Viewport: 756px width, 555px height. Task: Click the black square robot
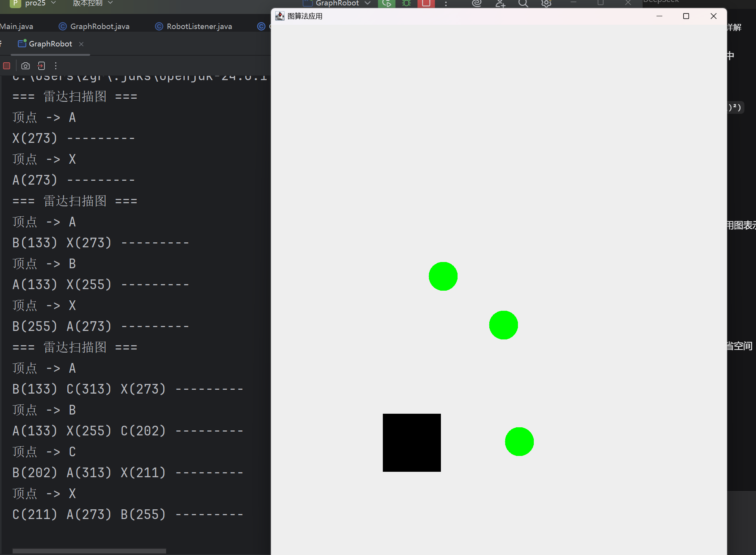pos(411,442)
